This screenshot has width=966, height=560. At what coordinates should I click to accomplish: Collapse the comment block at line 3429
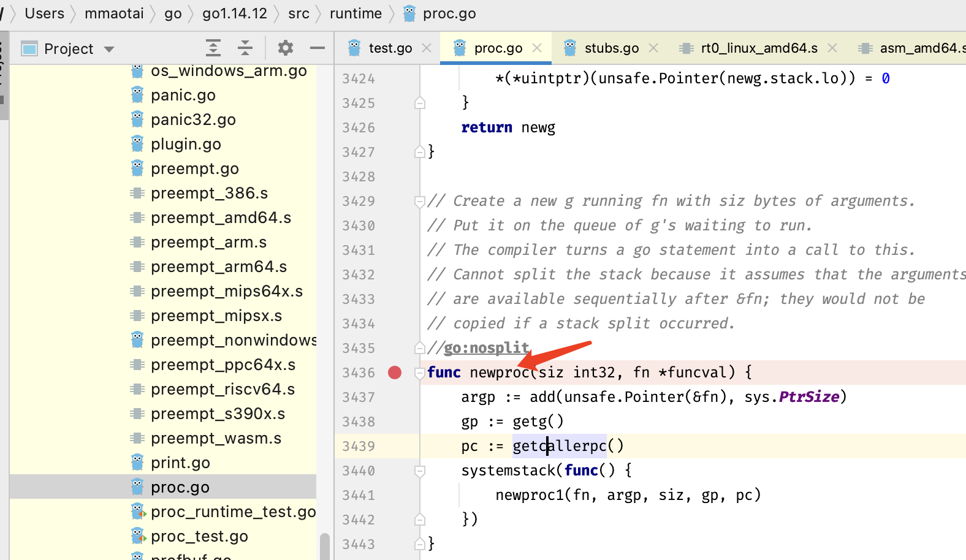(x=420, y=201)
